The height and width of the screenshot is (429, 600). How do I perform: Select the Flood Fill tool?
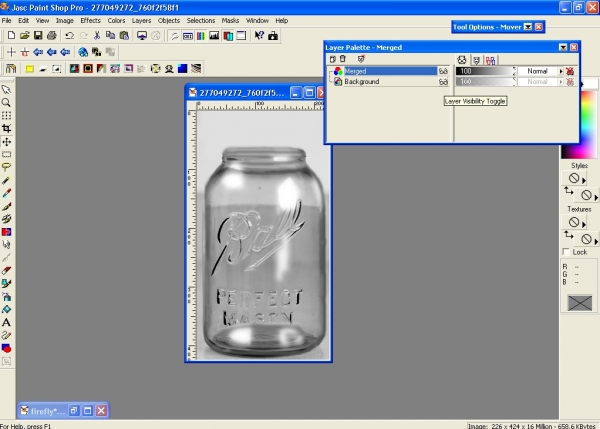(6, 309)
